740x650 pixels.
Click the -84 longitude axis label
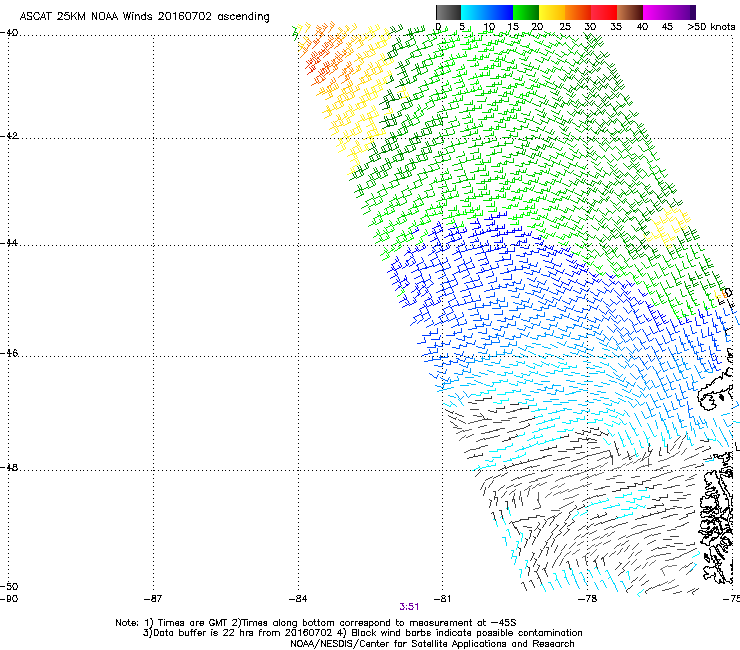coord(298,599)
